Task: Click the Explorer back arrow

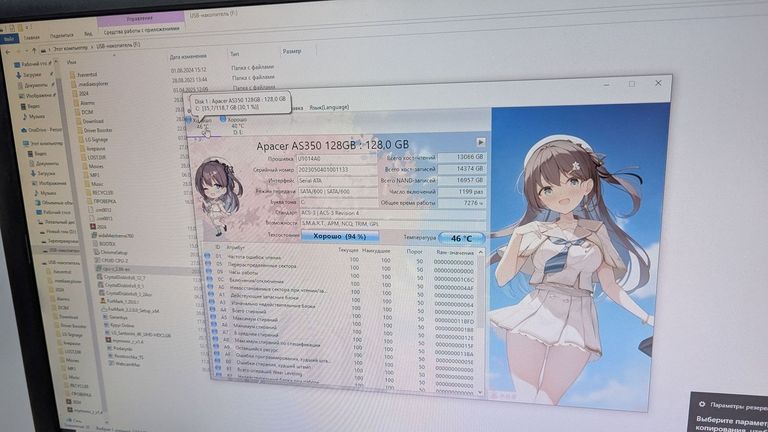Action: (x=8, y=47)
